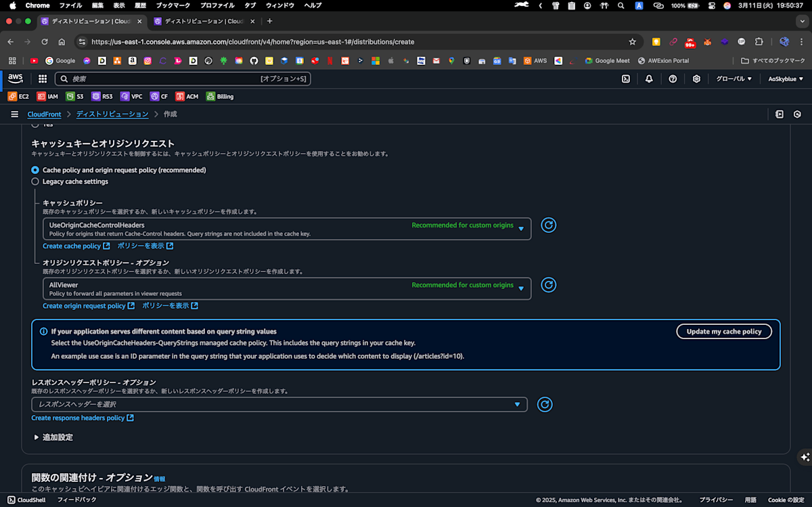Open the response headers policy dropdown

click(x=279, y=404)
